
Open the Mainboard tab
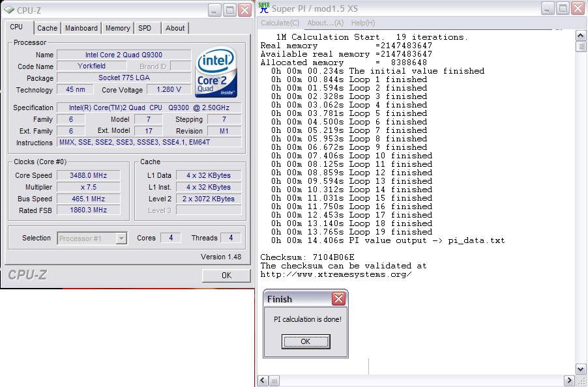[81, 28]
